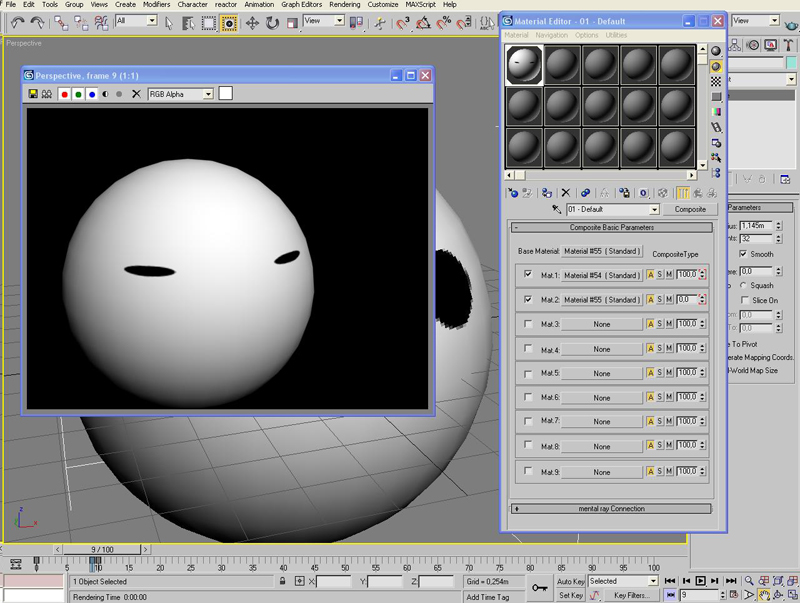Click the white color swatch in render window
Viewport: 800px width, 603px height.
225,93
